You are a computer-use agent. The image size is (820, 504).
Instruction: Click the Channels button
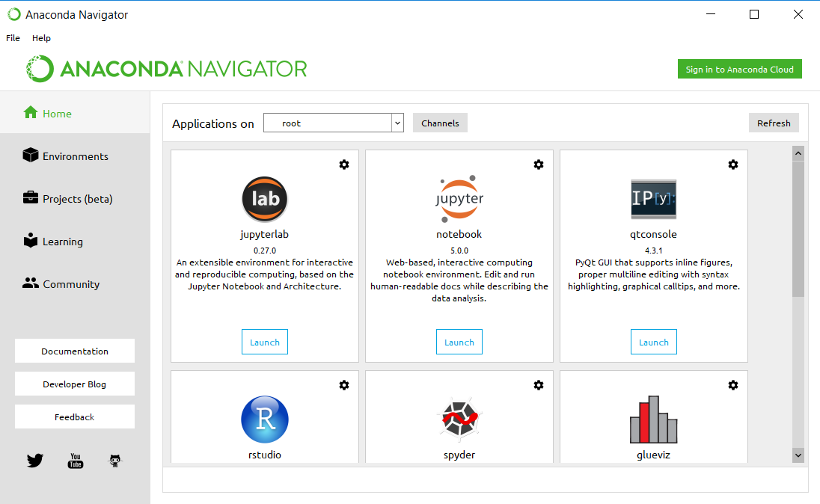441,123
